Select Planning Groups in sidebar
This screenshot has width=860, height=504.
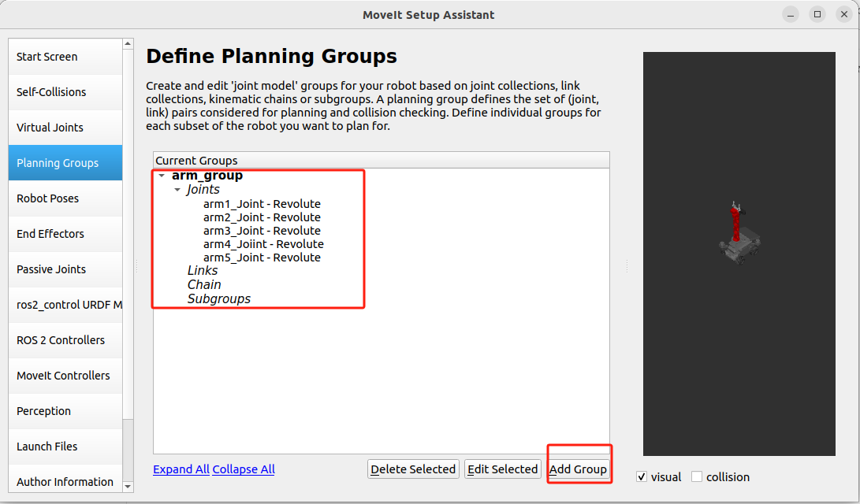[65, 163]
